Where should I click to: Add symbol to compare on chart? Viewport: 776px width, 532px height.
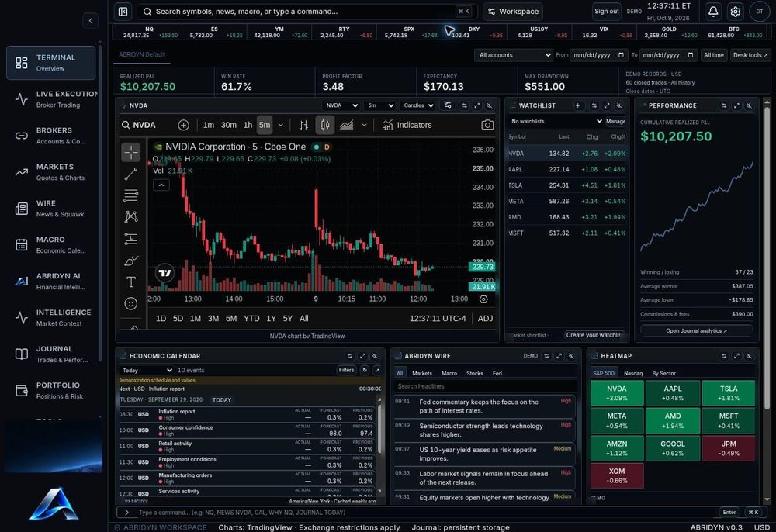(x=184, y=125)
